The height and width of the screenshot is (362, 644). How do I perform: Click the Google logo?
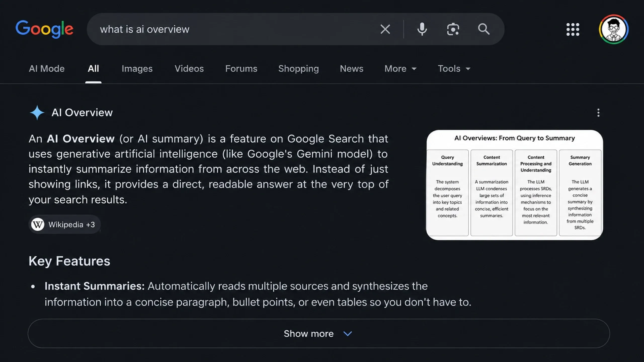[x=45, y=29]
